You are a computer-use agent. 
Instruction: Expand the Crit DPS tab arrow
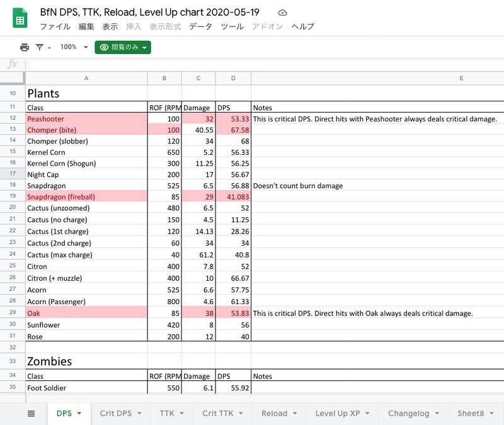(139, 414)
